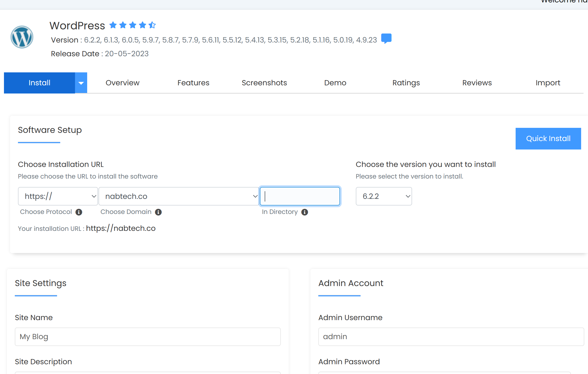Focus the In Directory input field
The height and width of the screenshot is (374, 588).
tap(300, 196)
